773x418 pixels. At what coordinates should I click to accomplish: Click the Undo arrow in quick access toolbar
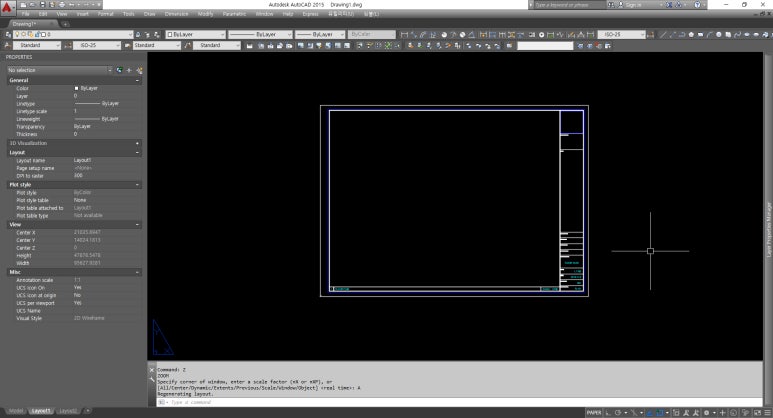71,4
